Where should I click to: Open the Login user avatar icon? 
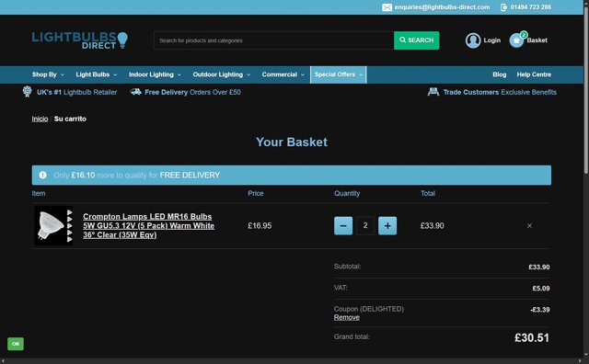(473, 40)
